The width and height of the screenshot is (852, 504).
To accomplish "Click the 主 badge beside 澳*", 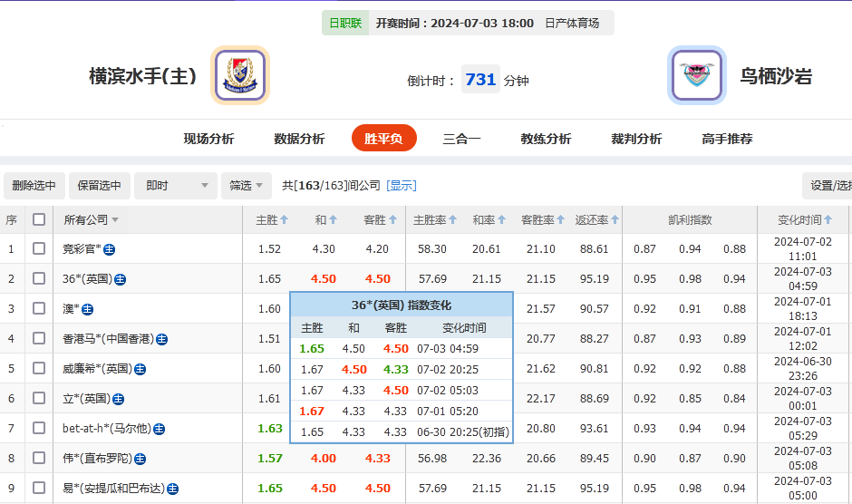I will (x=88, y=309).
